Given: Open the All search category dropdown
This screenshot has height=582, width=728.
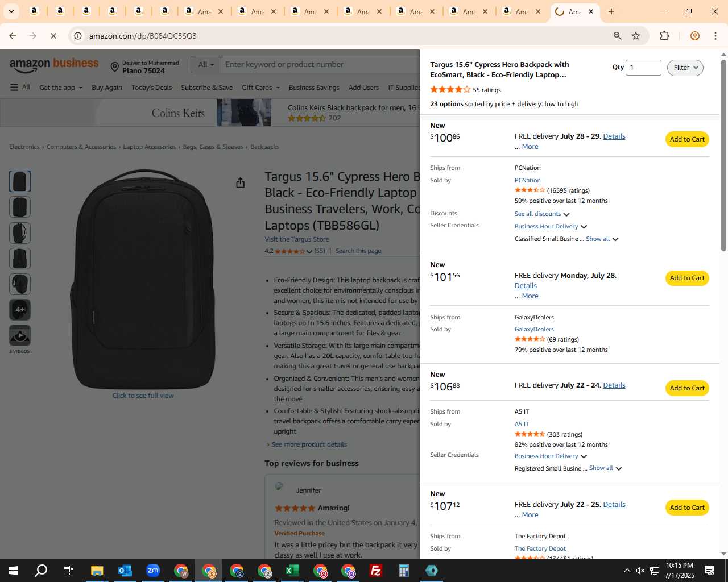Looking at the screenshot, I should click(206, 65).
